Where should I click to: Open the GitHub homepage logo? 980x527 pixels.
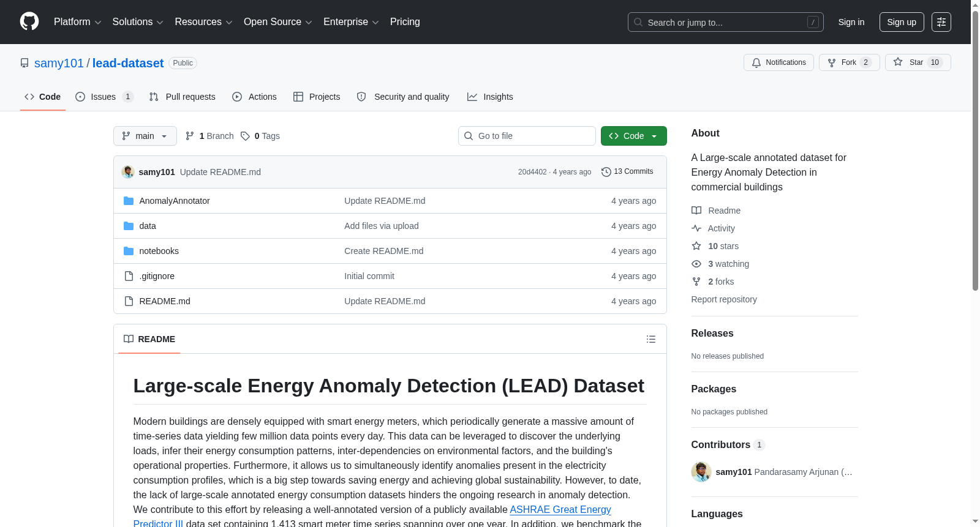point(29,22)
